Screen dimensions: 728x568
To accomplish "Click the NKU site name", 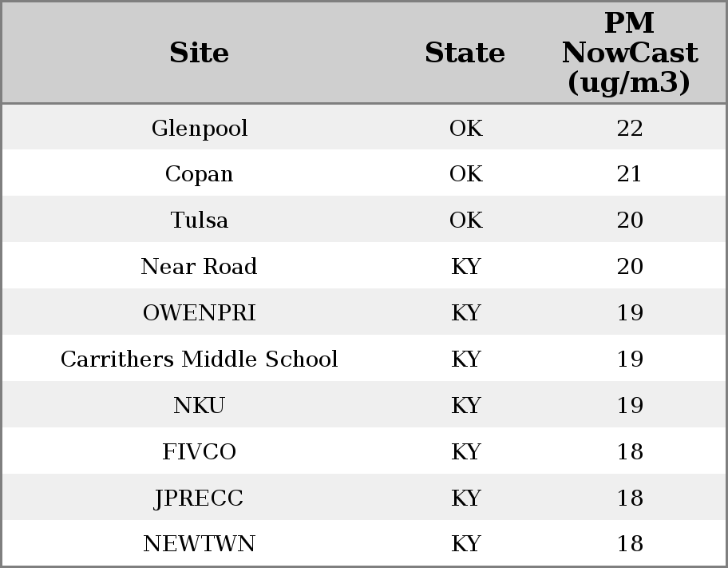I will (199, 406).
